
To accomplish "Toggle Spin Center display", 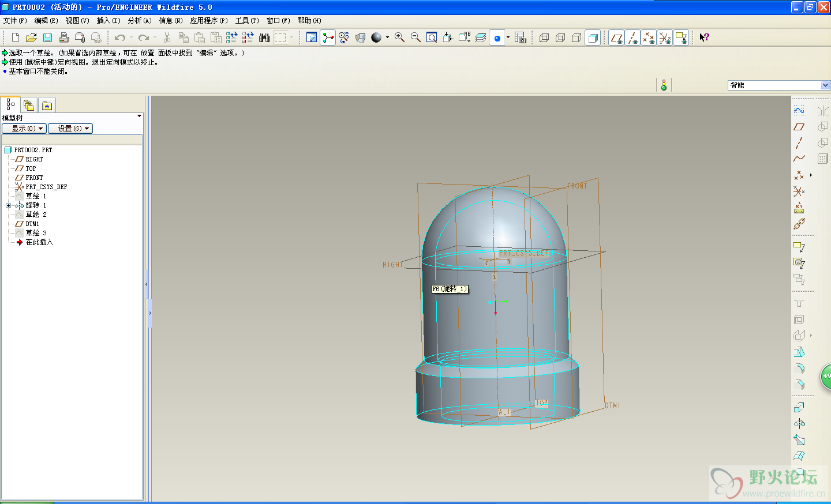I will click(328, 37).
